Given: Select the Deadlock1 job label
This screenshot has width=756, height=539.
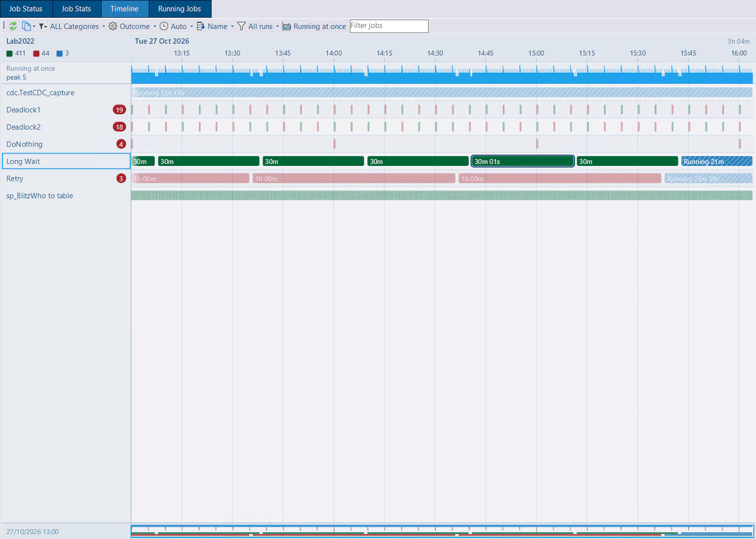Looking at the screenshot, I should pos(24,110).
